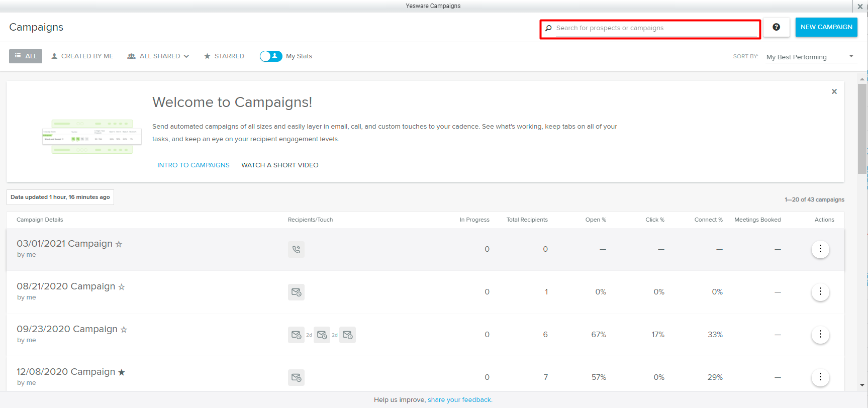
Task: Click the search magnifier icon
Action: pos(548,28)
